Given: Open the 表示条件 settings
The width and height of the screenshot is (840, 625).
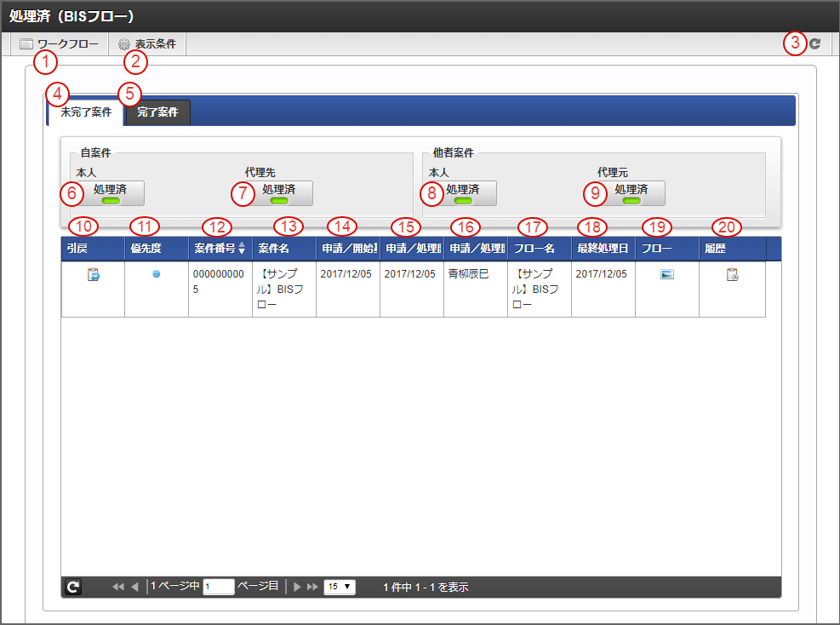Looking at the screenshot, I should pos(147,44).
